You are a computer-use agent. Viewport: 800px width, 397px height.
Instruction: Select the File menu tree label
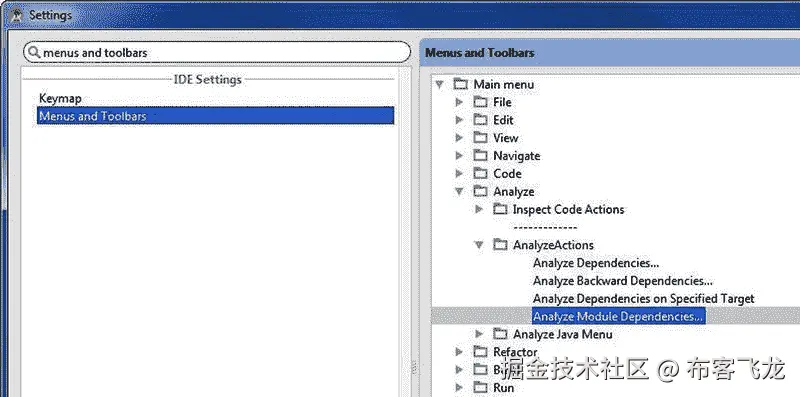[x=502, y=102]
